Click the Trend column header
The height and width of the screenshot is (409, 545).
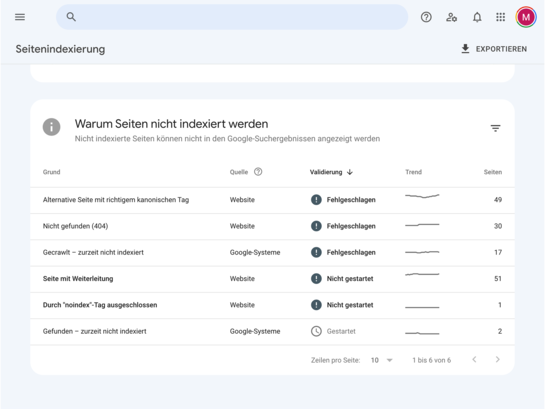click(x=413, y=172)
